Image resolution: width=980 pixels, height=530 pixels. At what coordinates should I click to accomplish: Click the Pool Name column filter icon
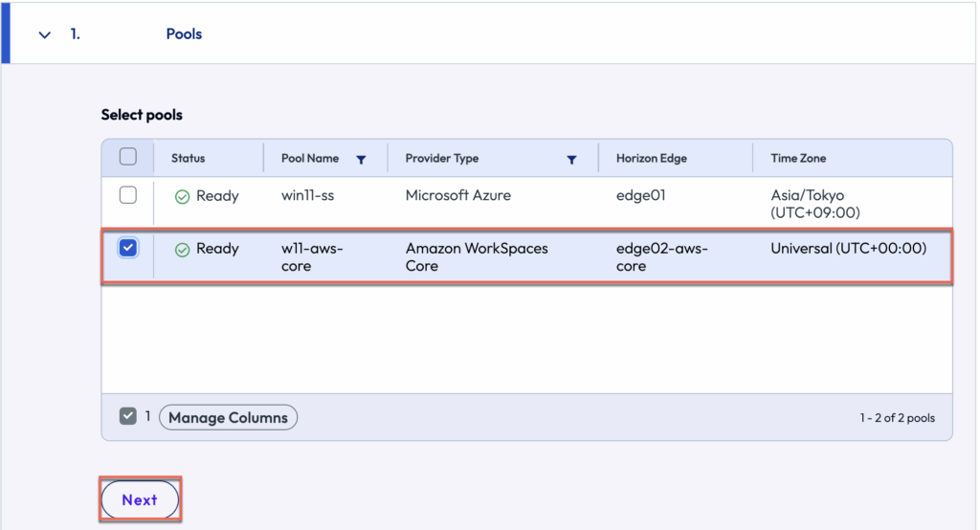361,160
